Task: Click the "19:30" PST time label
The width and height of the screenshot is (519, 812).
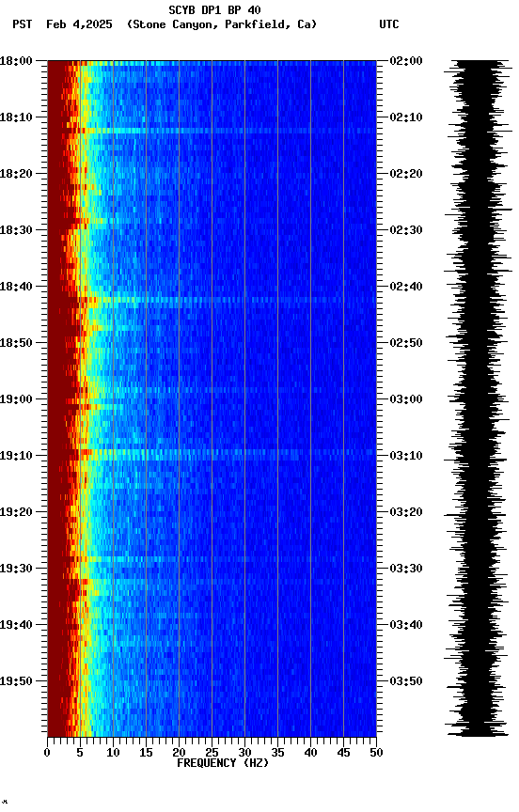Action: (x=16, y=569)
